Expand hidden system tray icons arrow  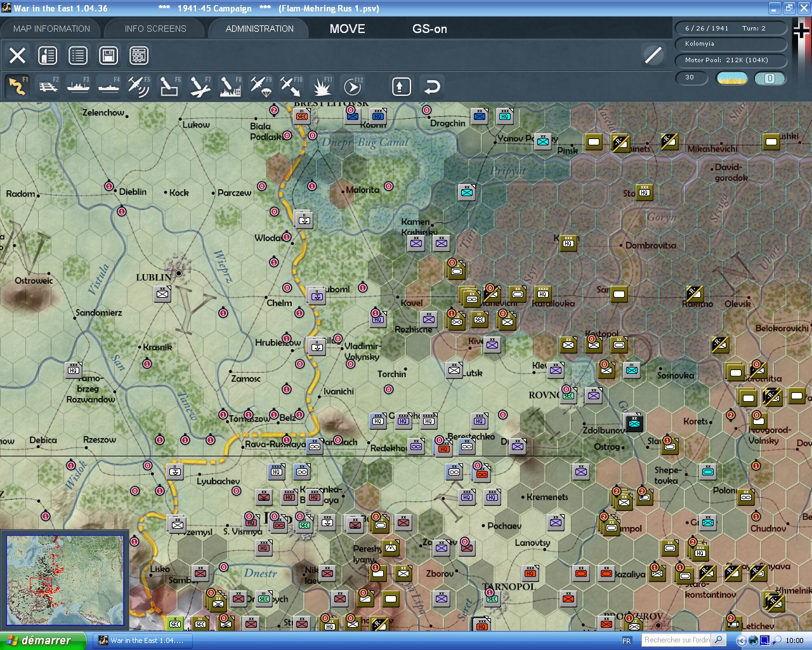coord(740,640)
